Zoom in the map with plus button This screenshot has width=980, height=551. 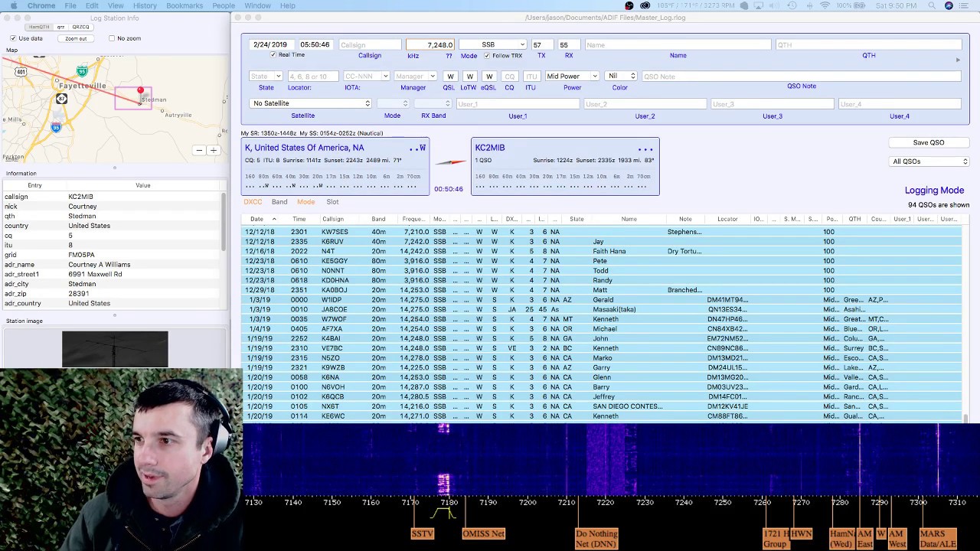(214, 150)
